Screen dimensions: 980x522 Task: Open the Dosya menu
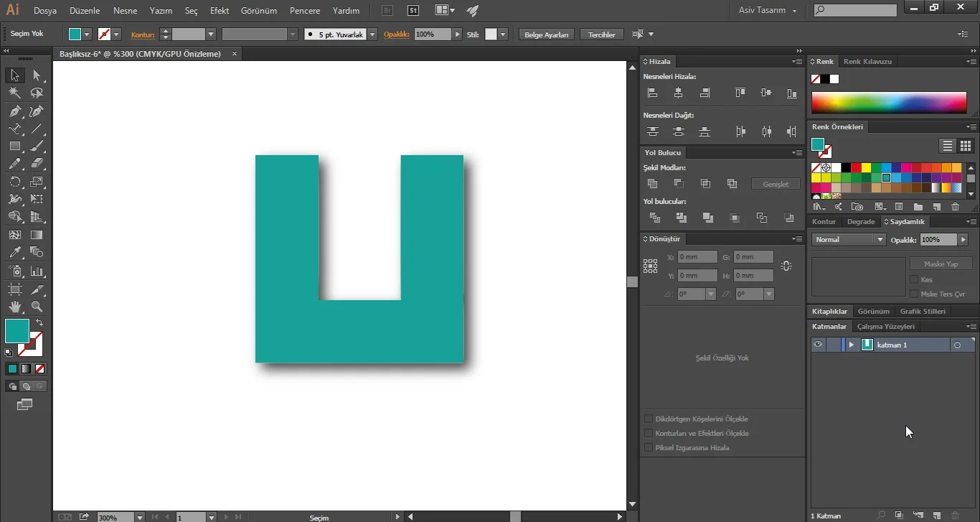(x=45, y=11)
